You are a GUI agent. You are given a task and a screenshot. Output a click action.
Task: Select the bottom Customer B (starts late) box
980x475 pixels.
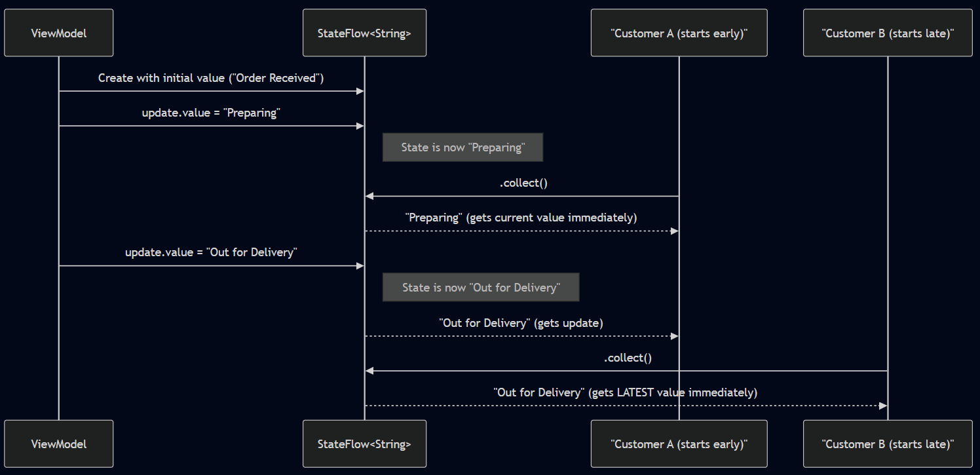(888, 444)
